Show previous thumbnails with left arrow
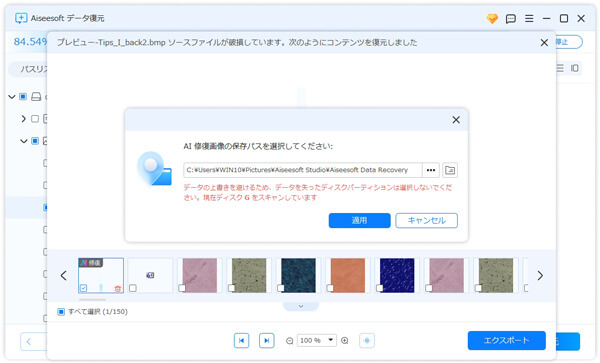 [64, 275]
